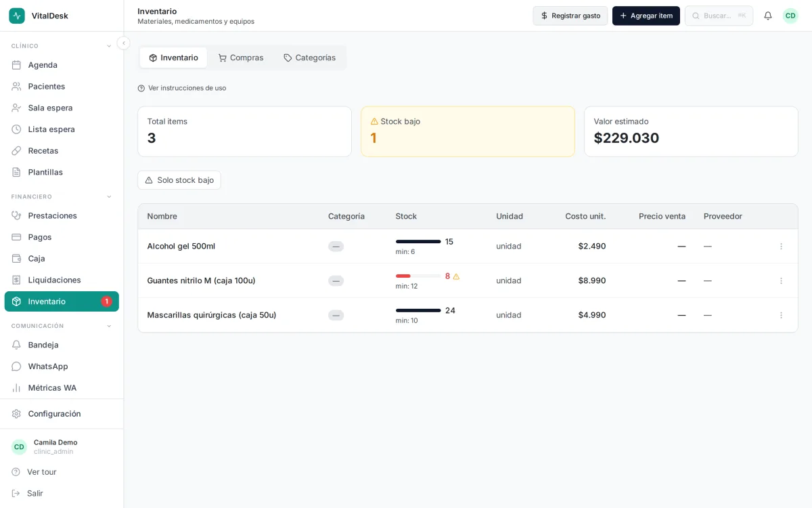Collapse the sidebar with the arrow button
This screenshot has width=812, height=508.
coord(123,43)
